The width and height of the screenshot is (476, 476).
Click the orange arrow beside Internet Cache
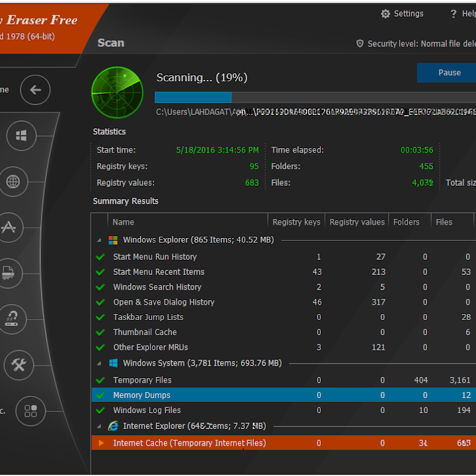[x=101, y=443]
